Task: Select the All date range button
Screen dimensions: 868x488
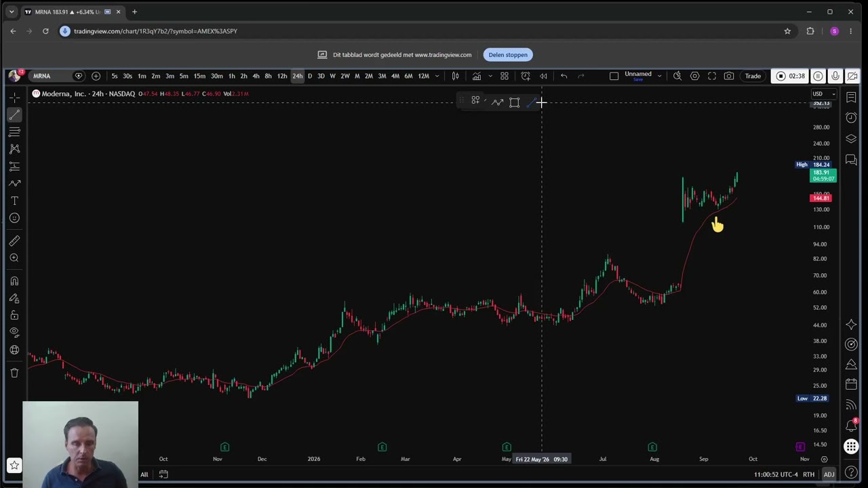Action: 144,474
